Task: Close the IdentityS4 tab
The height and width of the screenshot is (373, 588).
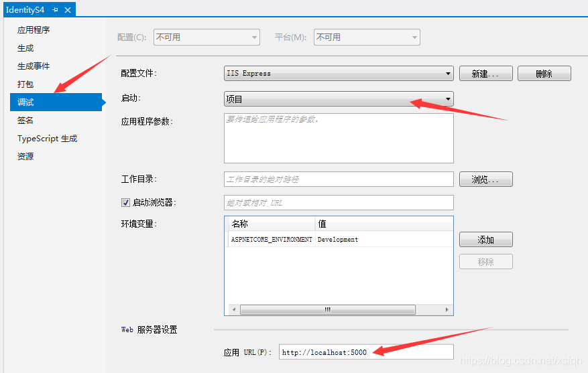Action: click(68, 10)
